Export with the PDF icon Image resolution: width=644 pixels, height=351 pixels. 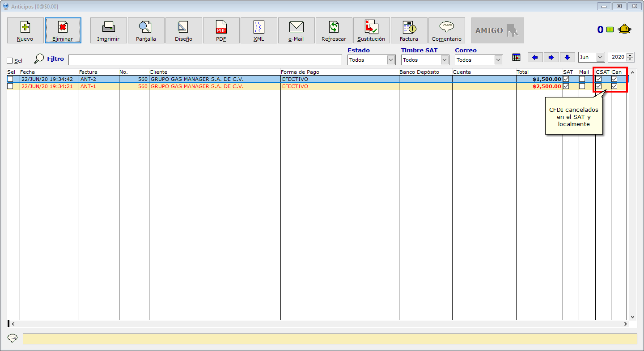coord(221,27)
